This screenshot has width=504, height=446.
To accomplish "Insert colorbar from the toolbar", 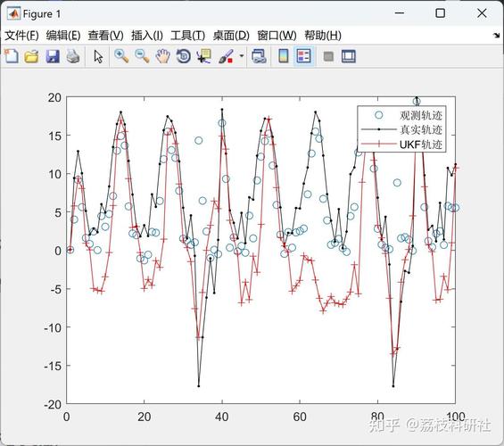I will 283,56.
